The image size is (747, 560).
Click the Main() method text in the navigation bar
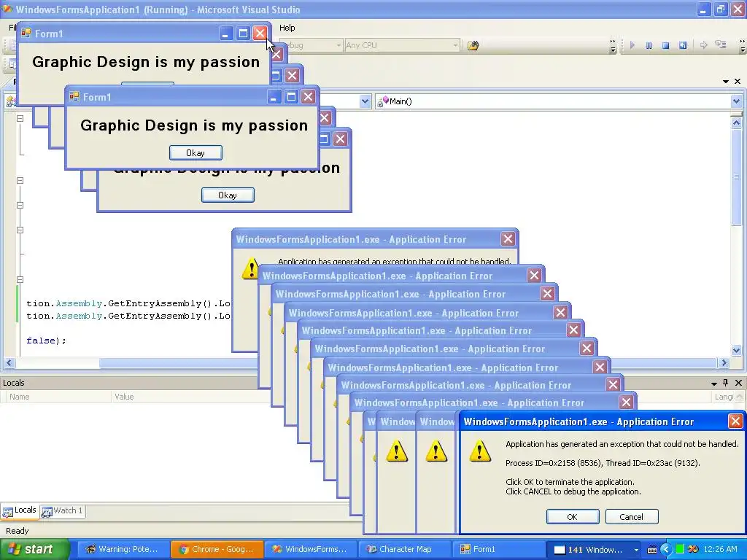coord(400,101)
